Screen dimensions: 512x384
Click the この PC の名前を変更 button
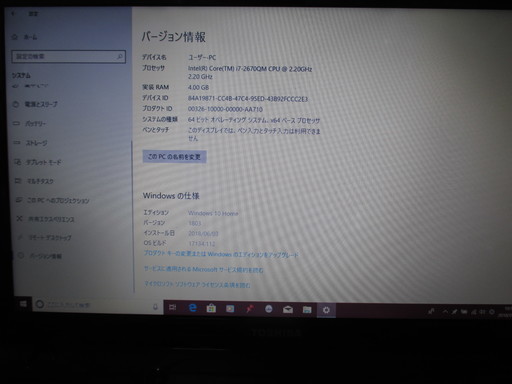(x=174, y=157)
